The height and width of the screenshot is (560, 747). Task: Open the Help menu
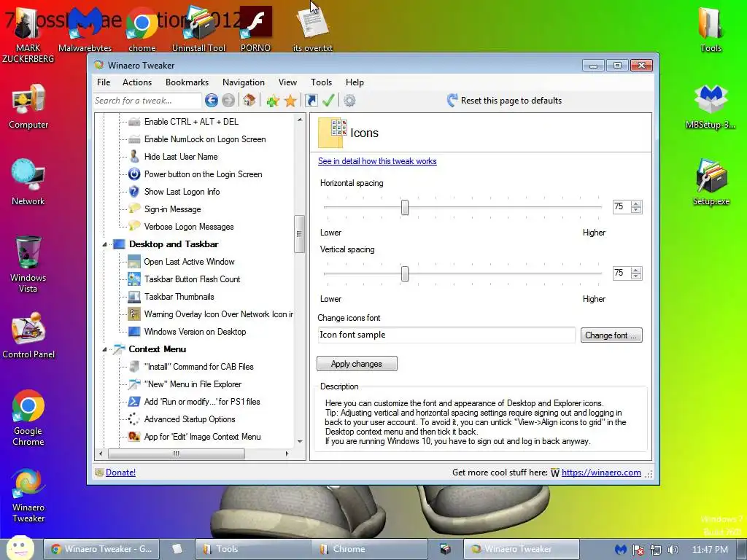point(355,82)
